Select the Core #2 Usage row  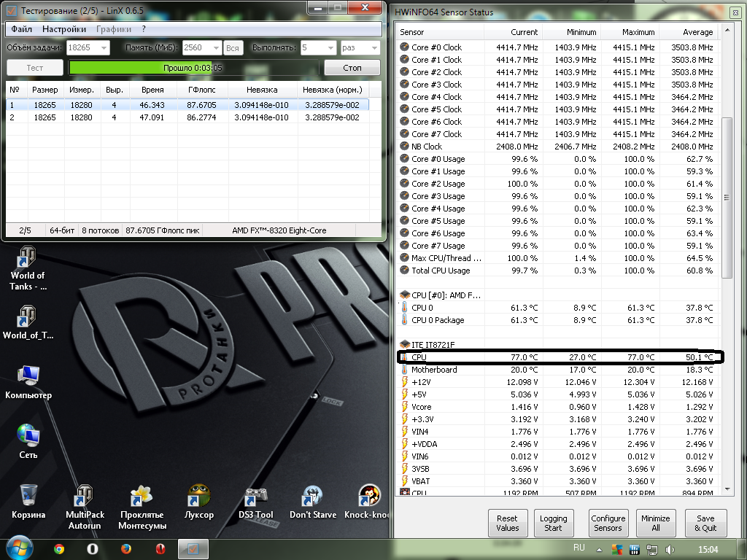tap(557, 183)
